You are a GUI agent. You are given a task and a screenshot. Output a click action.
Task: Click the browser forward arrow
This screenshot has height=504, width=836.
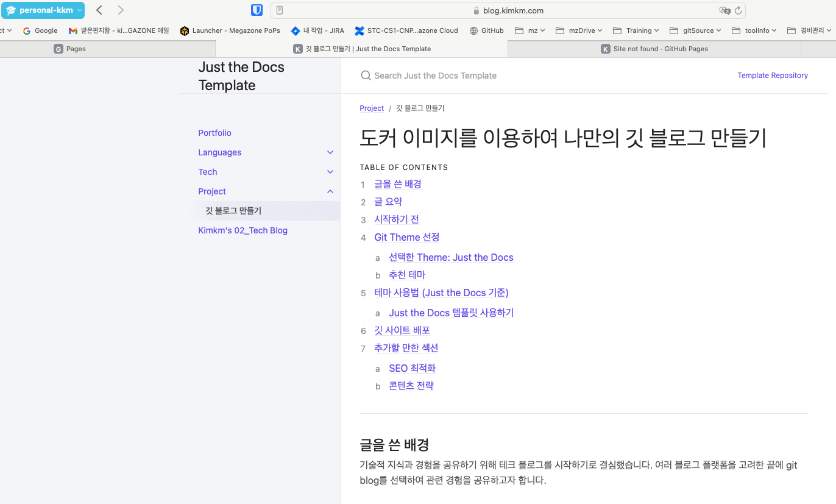pyautogui.click(x=121, y=10)
